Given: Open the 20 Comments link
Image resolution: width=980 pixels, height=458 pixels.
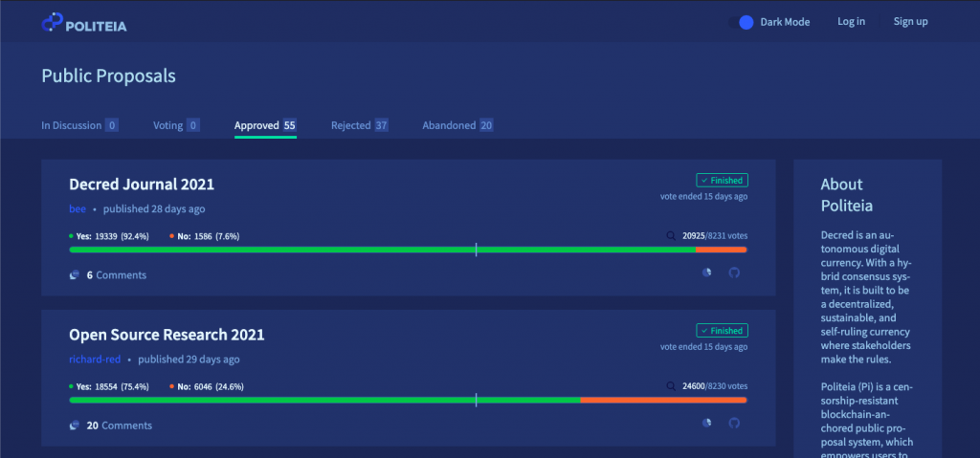Looking at the screenshot, I should 120,425.
